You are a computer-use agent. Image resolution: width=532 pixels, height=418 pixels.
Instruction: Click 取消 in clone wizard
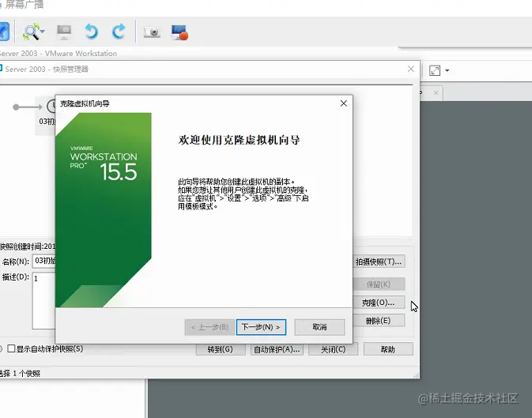tap(319, 327)
